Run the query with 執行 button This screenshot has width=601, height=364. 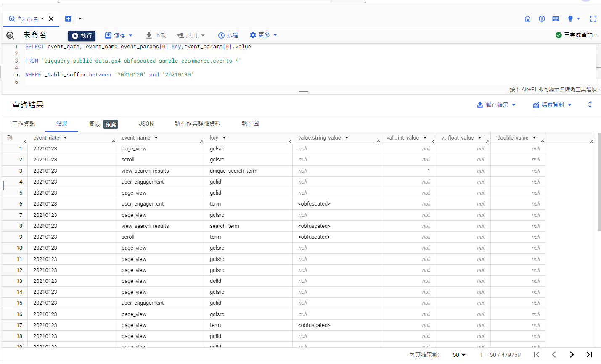coord(82,36)
